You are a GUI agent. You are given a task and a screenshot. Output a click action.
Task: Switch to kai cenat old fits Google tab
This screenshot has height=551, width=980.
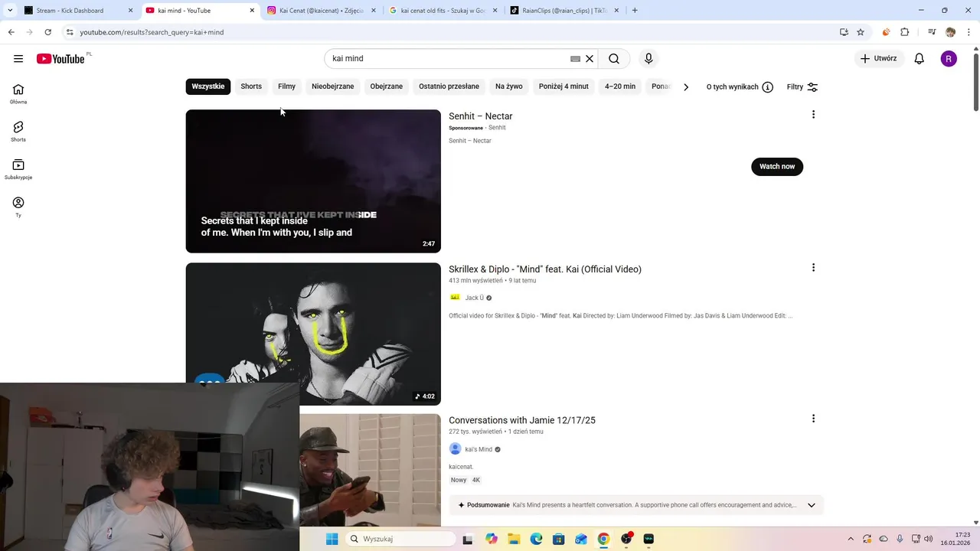[x=443, y=11]
